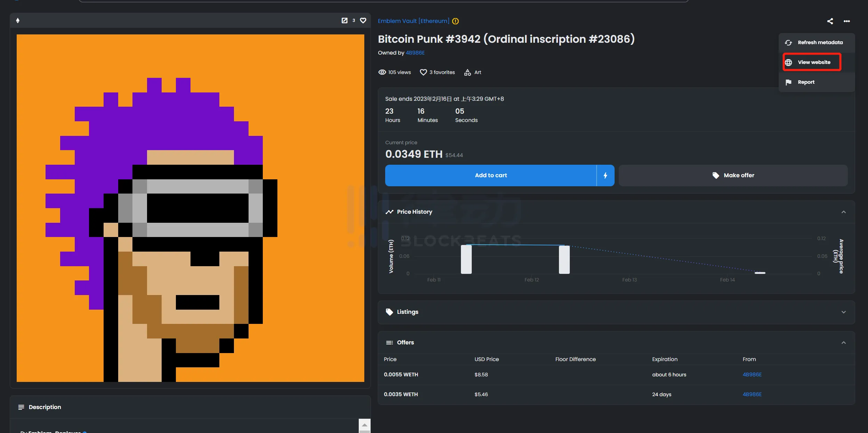The image size is (868, 433).
Task: Select Report from the menu
Action: pyautogui.click(x=806, y=82)
